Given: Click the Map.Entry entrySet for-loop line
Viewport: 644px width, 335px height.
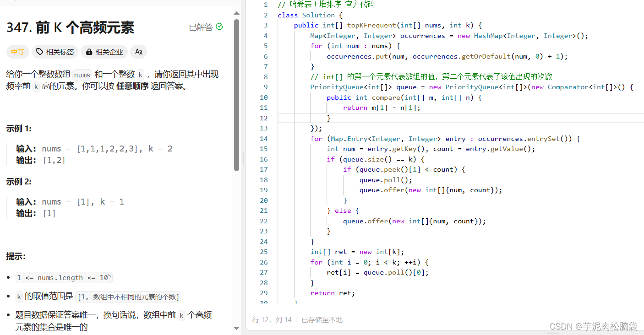Looking at the screenshot, I should (x=445, y=139).
